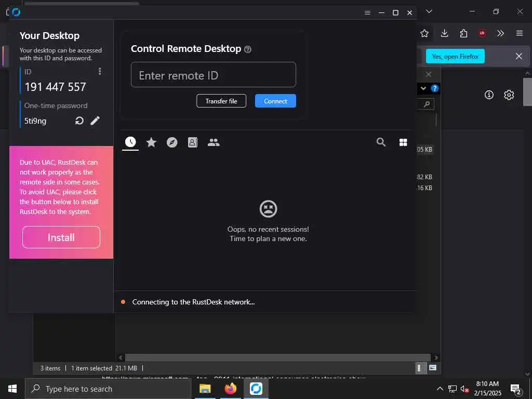Bookmark page with Firefox star icon
This screenshot has width=532, height=399.
click(x=424, y=33)
